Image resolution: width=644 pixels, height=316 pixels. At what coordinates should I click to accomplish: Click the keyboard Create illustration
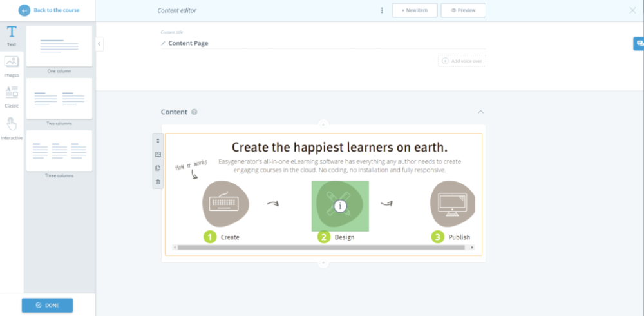coord(225,204)
